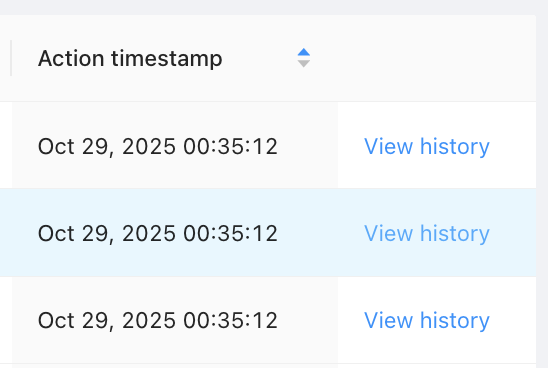Click '00:35:12' in the first row
The image size is (548, 368).
pyautogui.click(x=231, y=146)
